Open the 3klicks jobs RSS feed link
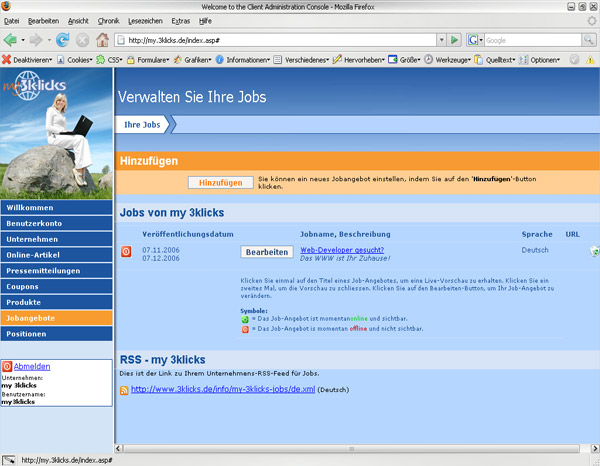 click(x=223, y=389)
